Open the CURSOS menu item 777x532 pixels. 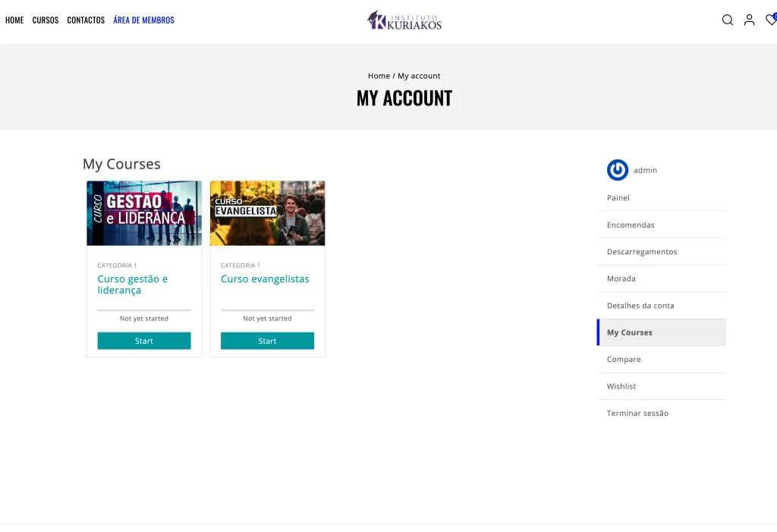pos(45,20)
